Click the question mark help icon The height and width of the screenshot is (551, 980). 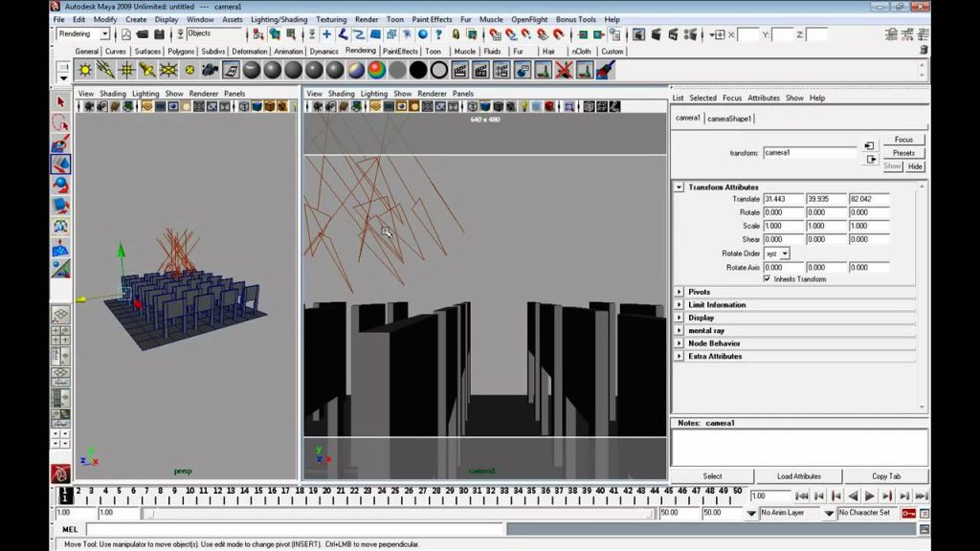[438, 34]
